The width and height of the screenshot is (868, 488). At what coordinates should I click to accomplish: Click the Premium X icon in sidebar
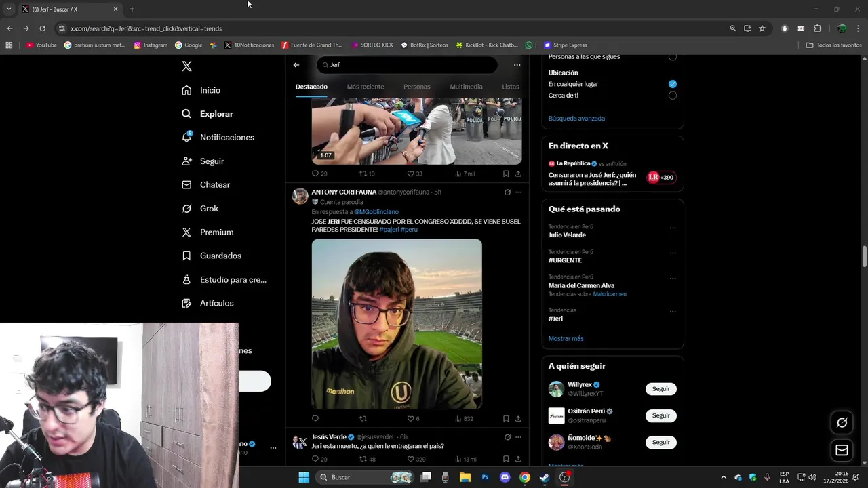click(186, 232)
